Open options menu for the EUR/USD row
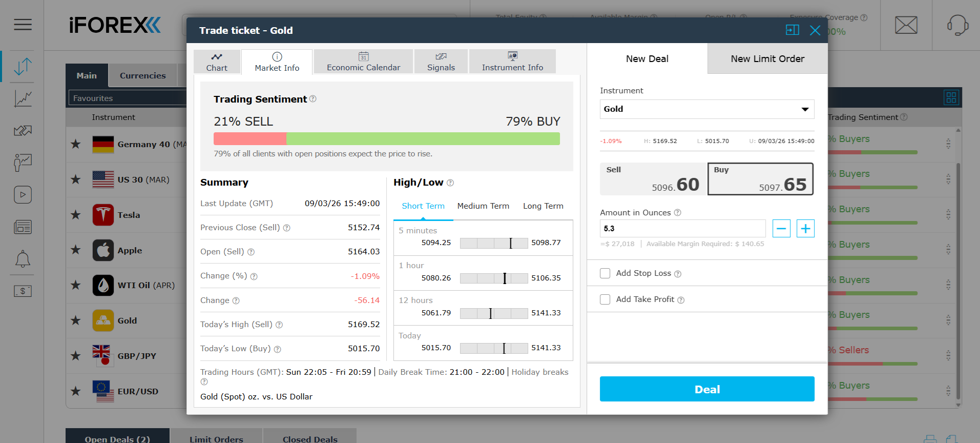 (948, 391)
